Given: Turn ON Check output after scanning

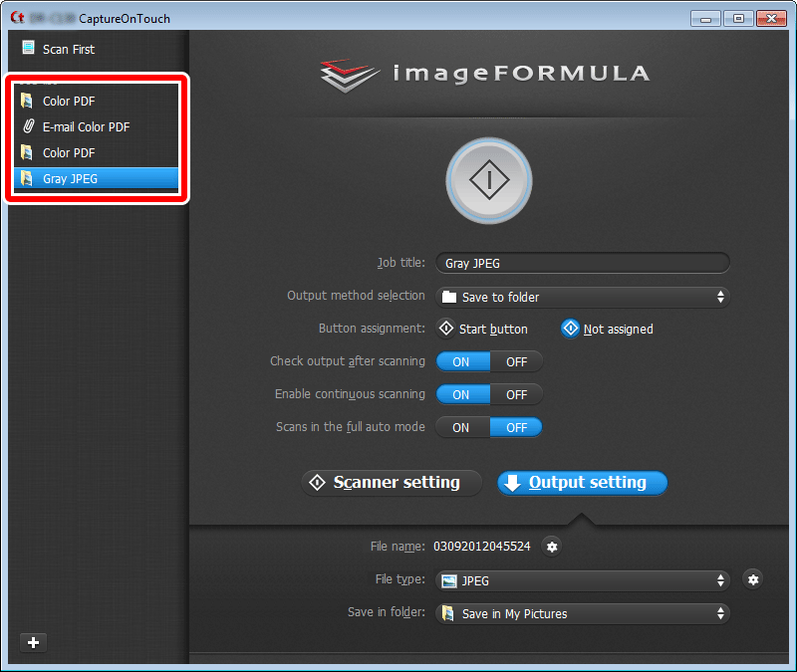Looking at the screenshot, I should click(462, 362).
